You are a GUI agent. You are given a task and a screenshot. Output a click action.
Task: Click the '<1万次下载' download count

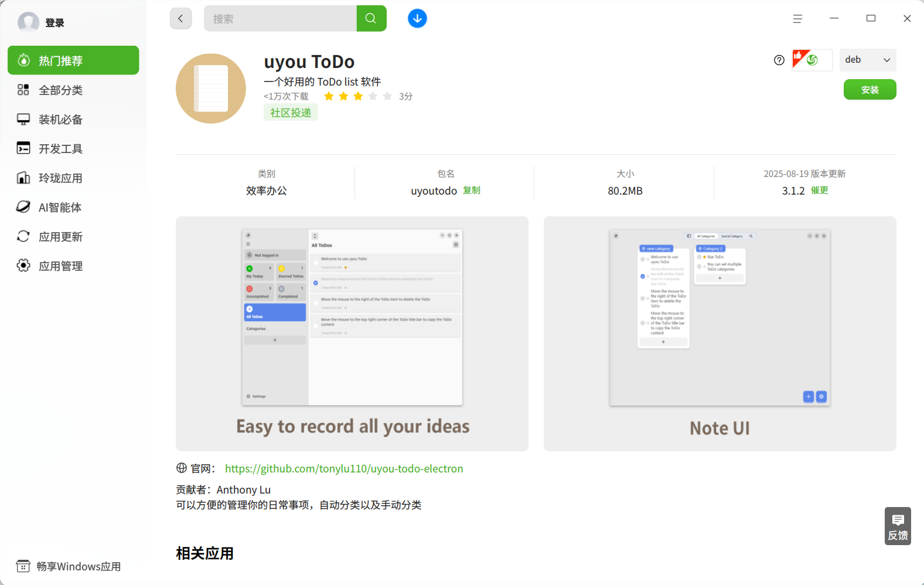pos(286,96)
